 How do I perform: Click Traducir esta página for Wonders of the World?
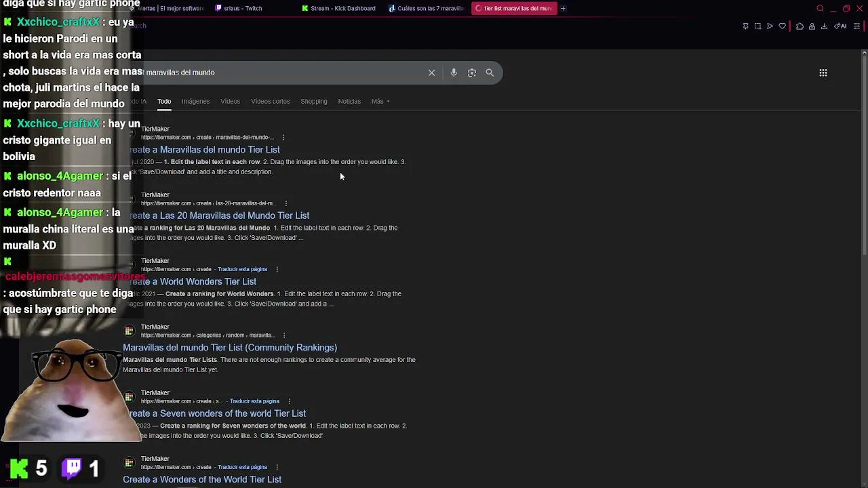(242, 467)
